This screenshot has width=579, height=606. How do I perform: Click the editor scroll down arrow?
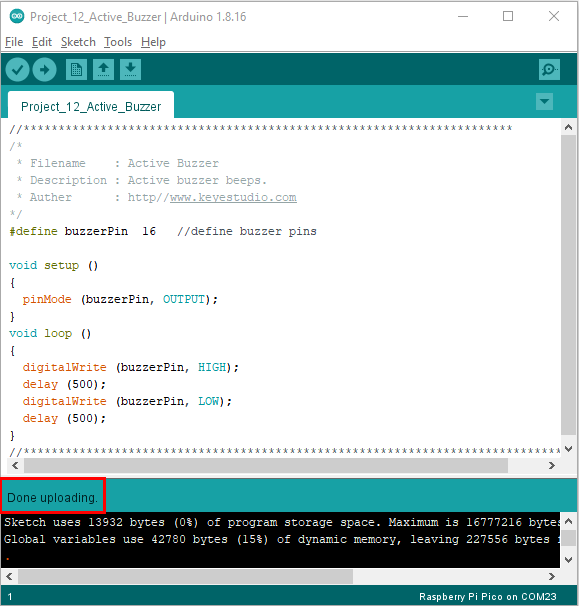pyautogui.click(x=568, y=449)
